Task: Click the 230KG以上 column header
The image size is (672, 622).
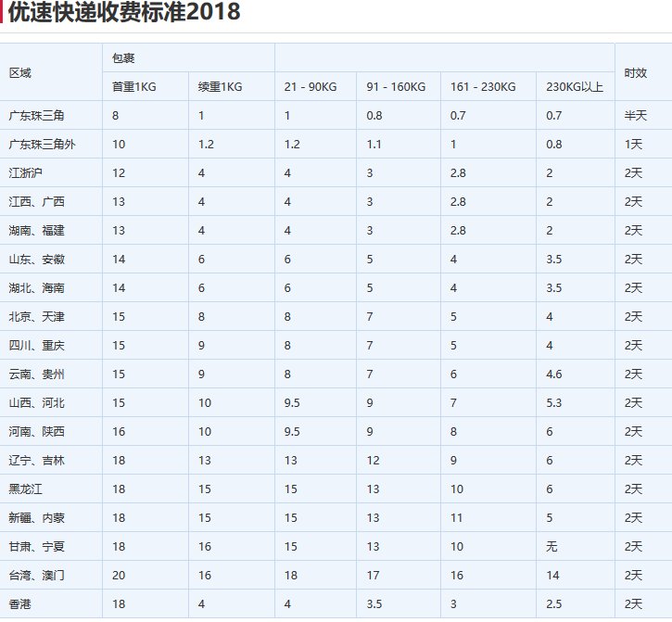Action: pos(574,87)
